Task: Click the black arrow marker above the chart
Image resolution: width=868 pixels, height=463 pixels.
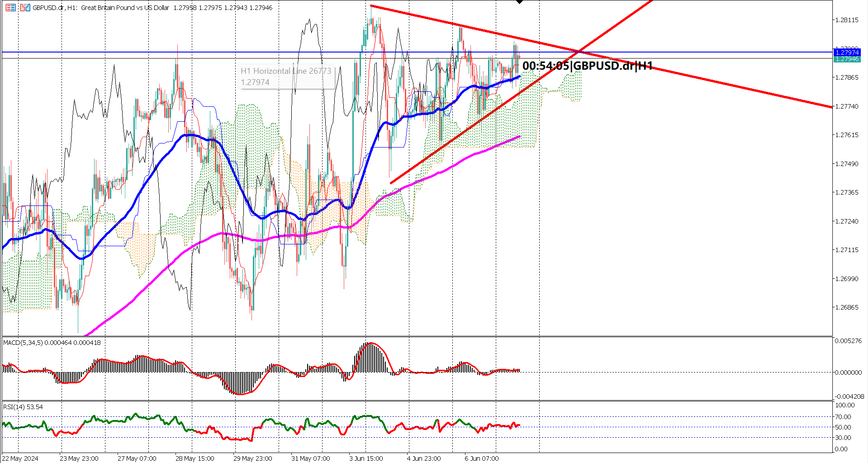Action: pyautogui.click(x=519, y=2)
